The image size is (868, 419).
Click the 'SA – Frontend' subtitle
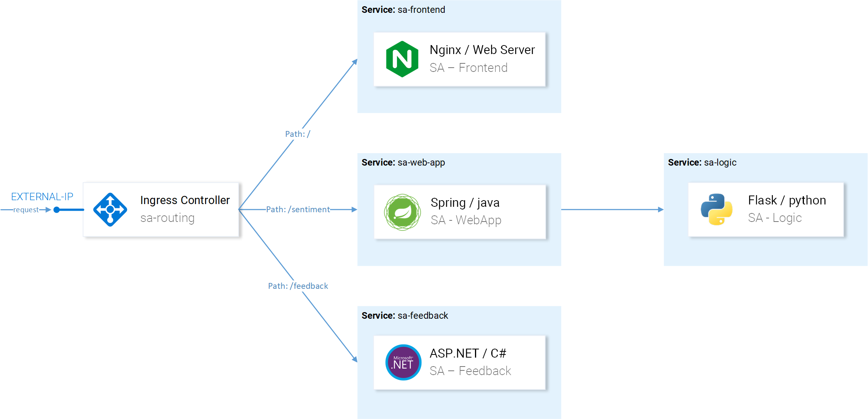pyautogui.click(x=469, y=68)
